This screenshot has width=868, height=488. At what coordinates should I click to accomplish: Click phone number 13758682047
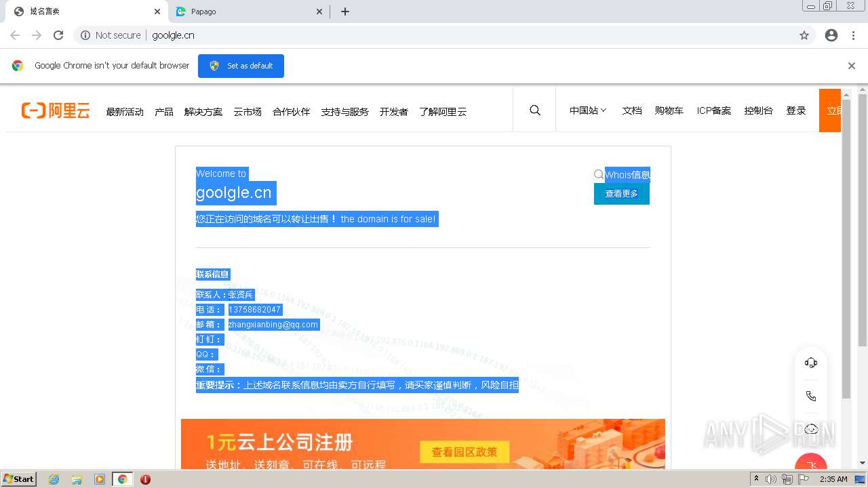click(254, 310)
